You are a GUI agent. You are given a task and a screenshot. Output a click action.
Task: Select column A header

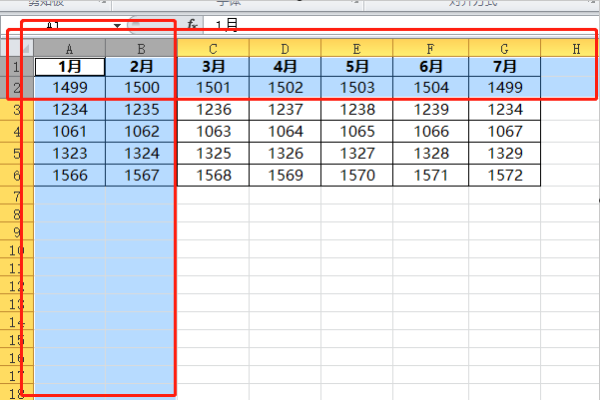(x=70, y=49)
